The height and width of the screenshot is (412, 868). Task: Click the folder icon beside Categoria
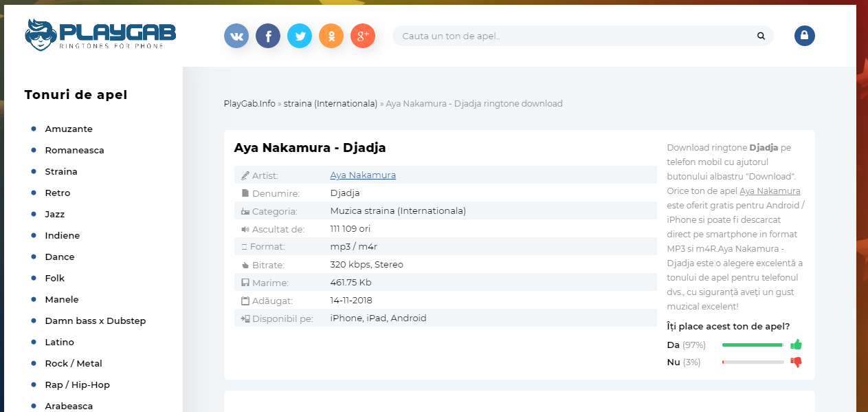coord(245,211)
